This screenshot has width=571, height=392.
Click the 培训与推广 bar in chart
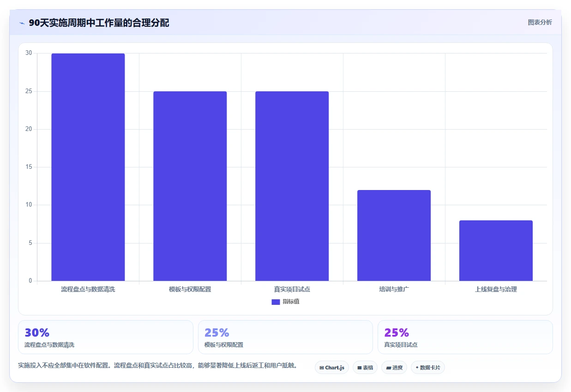394,235
